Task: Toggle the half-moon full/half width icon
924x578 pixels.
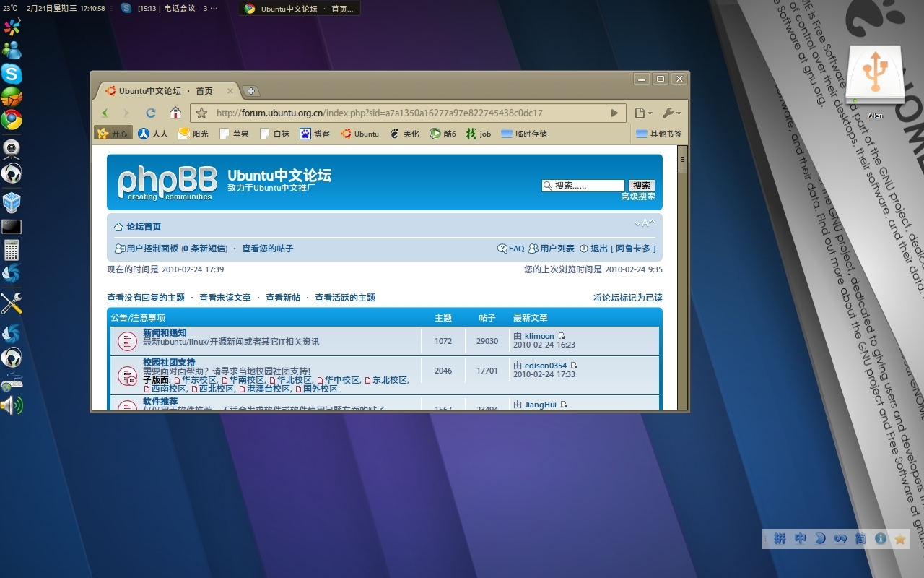Action: [820, 539]
